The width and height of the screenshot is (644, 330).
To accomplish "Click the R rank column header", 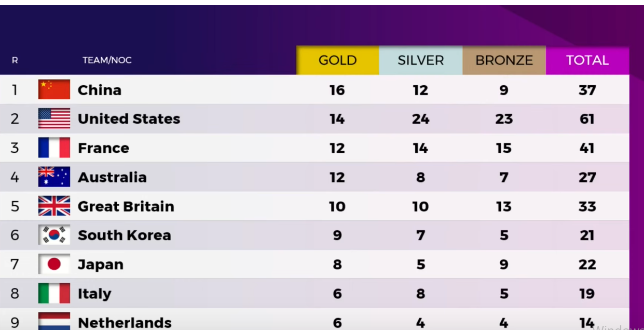I will point(15,60).
